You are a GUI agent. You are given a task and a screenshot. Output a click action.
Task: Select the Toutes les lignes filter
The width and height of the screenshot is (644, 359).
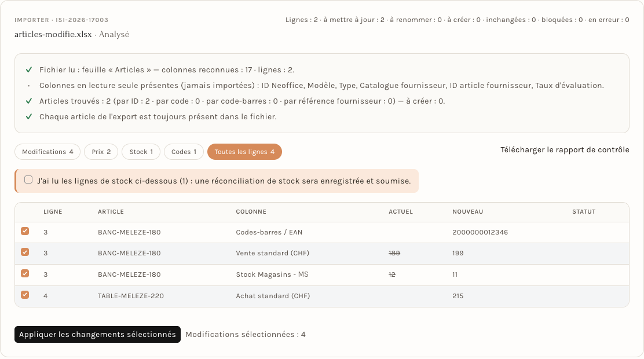coord(244,152)
